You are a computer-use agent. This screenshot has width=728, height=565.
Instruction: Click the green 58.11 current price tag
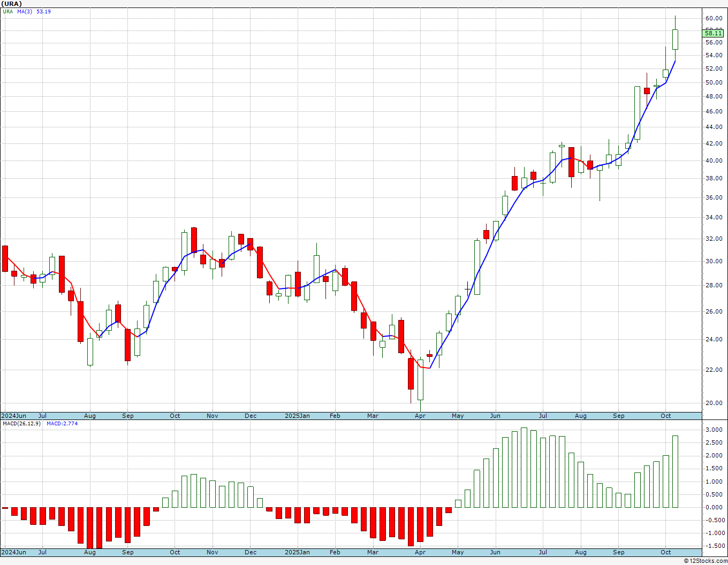pyautogui.click(x=714, y=33)
